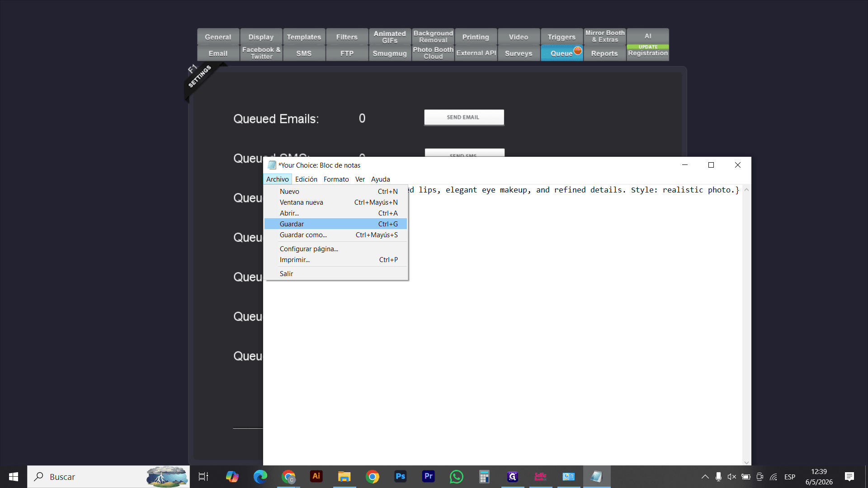Click the network tray icon
868x488 pixels.
(x=774, y=477)
